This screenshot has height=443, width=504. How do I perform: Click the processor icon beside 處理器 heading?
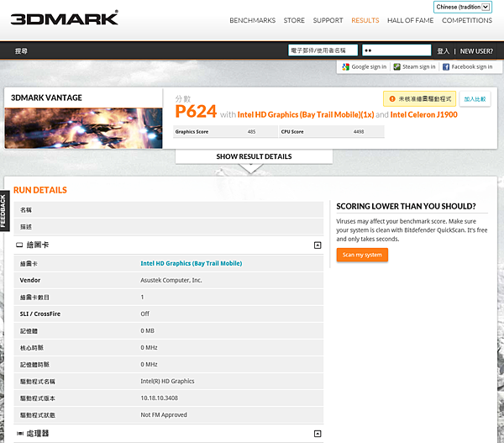(19, 434)
